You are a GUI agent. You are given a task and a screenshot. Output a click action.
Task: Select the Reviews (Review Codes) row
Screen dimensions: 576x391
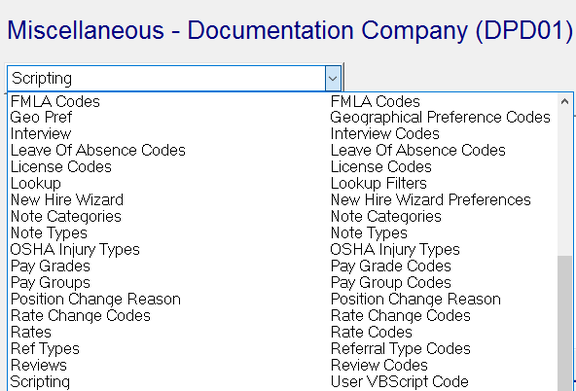click(x=282, y=366)
